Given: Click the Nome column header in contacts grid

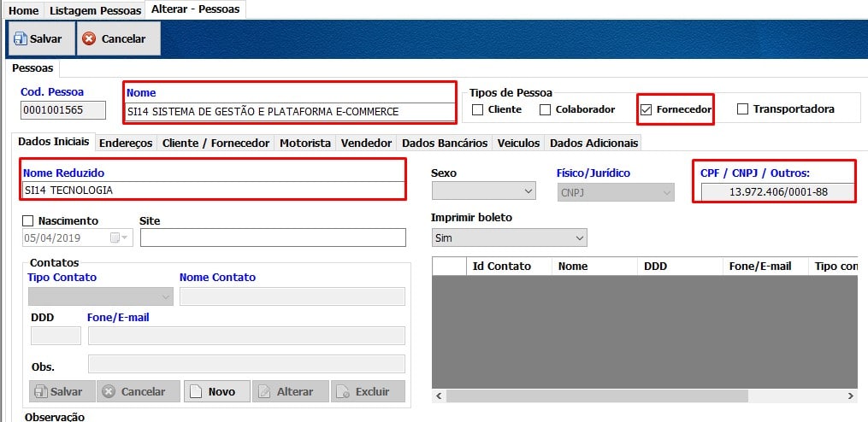Looking at the screenshot, I should [594, 266].
